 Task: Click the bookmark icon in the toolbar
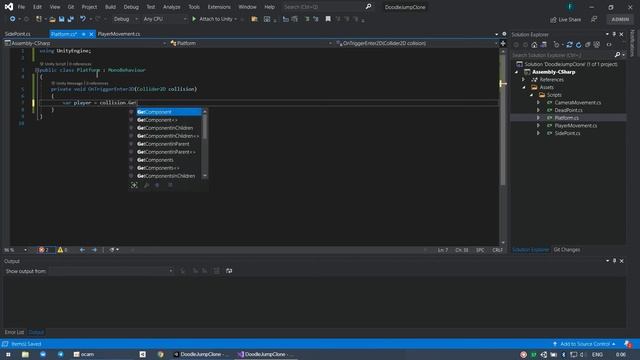(328, 19)
